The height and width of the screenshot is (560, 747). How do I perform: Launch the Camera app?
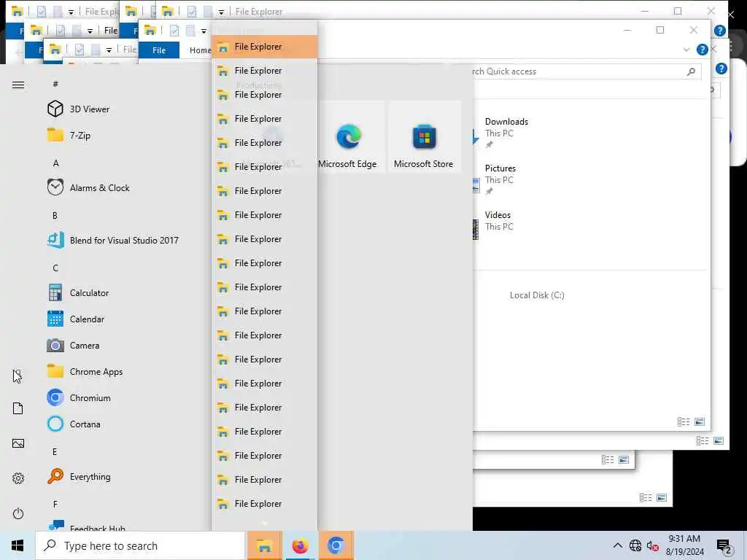coord(85,345)
